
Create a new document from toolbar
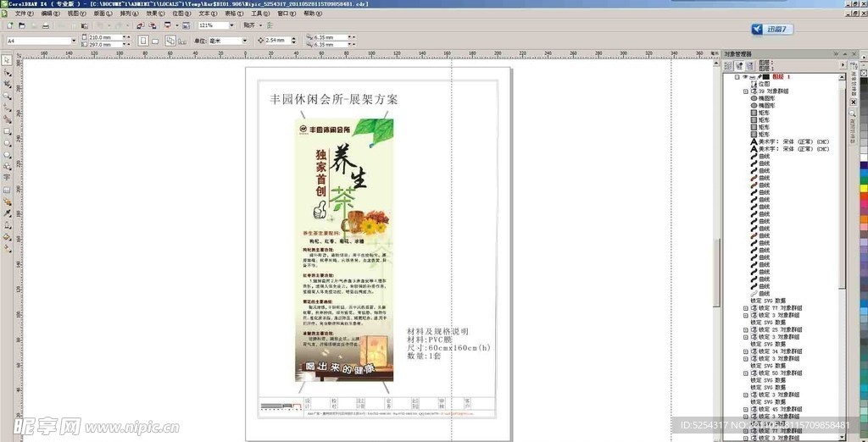click(x=9, y=25)
